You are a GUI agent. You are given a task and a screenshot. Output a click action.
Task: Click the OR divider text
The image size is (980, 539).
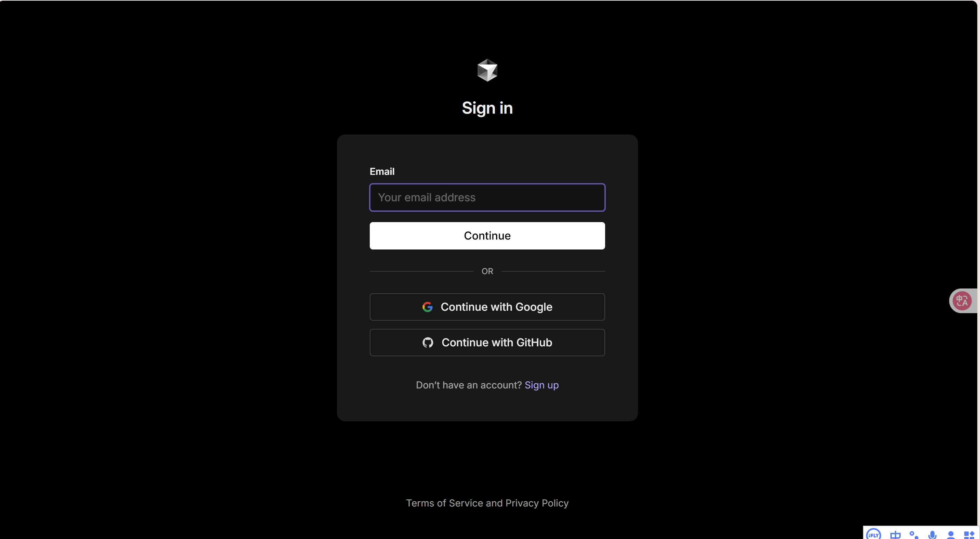tap(487, 271)
